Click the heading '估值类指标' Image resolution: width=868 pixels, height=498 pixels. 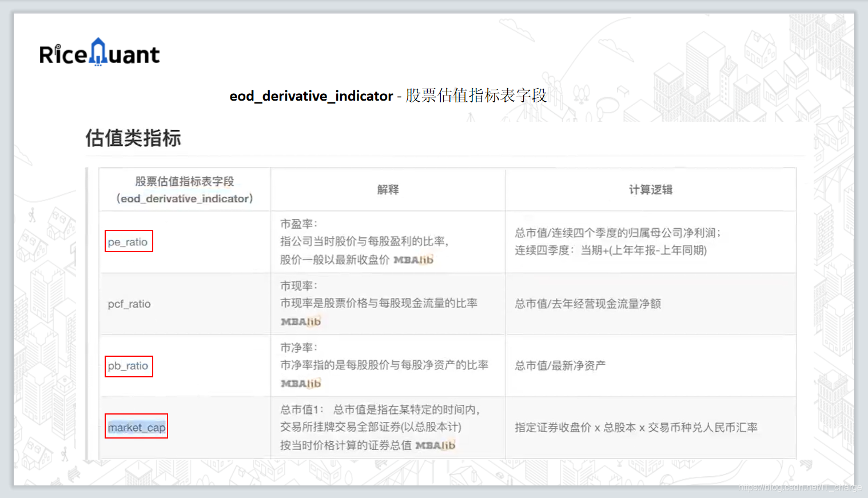coord(133,138)
